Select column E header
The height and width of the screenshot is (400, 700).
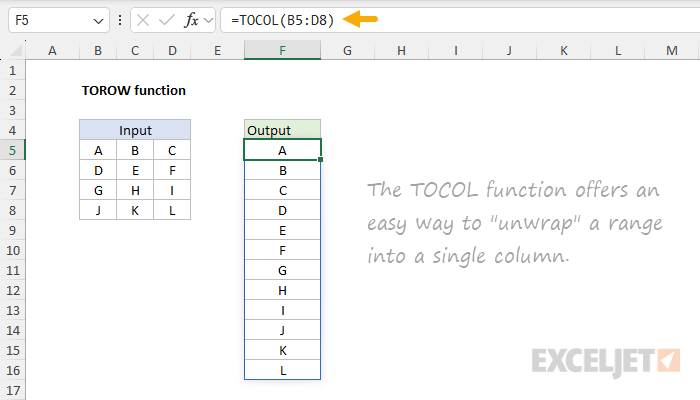(x=217, y=50)
